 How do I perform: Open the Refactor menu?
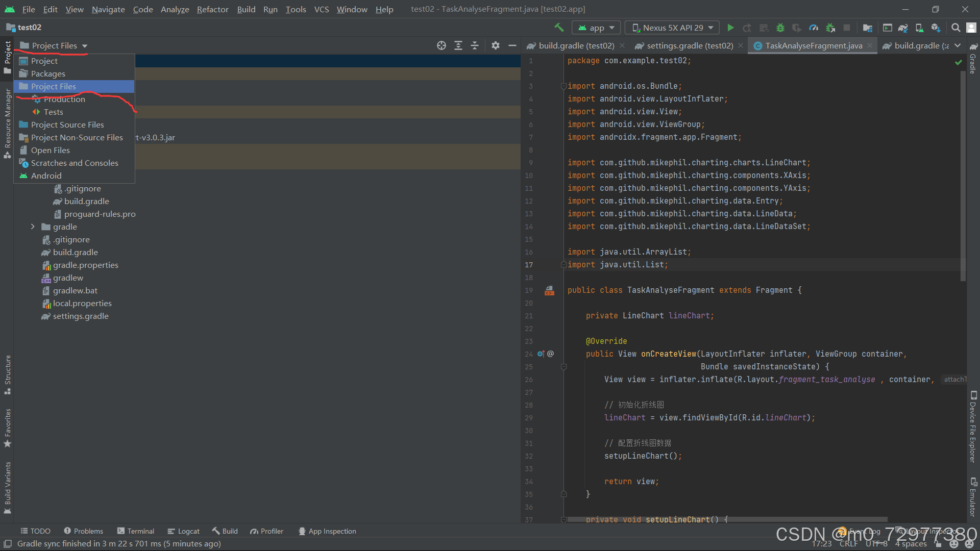(x=212, y=9)
